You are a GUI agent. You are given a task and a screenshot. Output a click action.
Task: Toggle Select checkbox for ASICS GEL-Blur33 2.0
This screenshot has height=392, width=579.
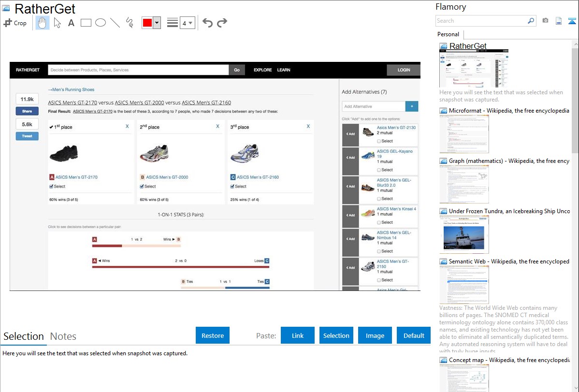point(379,199)
